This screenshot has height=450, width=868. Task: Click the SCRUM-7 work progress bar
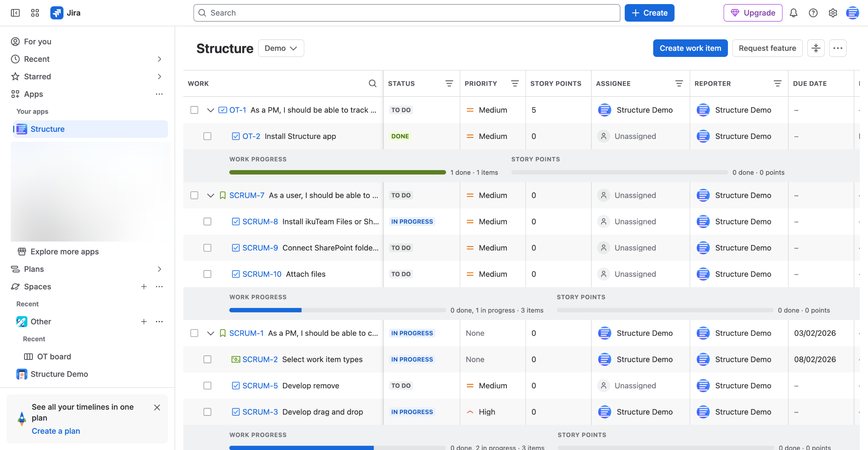[337, 310]
